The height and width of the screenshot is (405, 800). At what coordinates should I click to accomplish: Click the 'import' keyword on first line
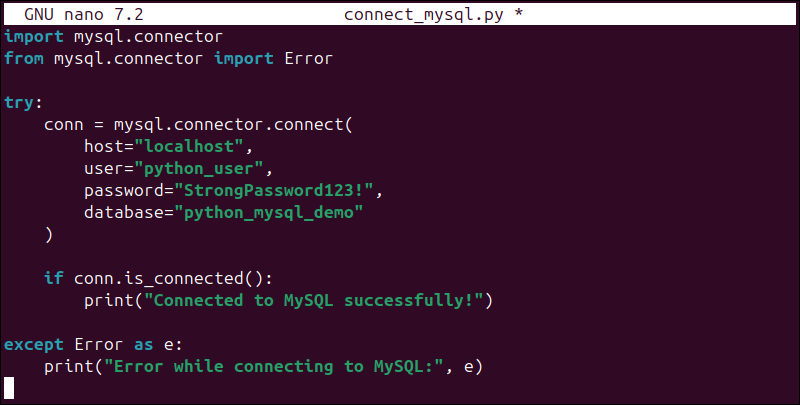(33, 37)
